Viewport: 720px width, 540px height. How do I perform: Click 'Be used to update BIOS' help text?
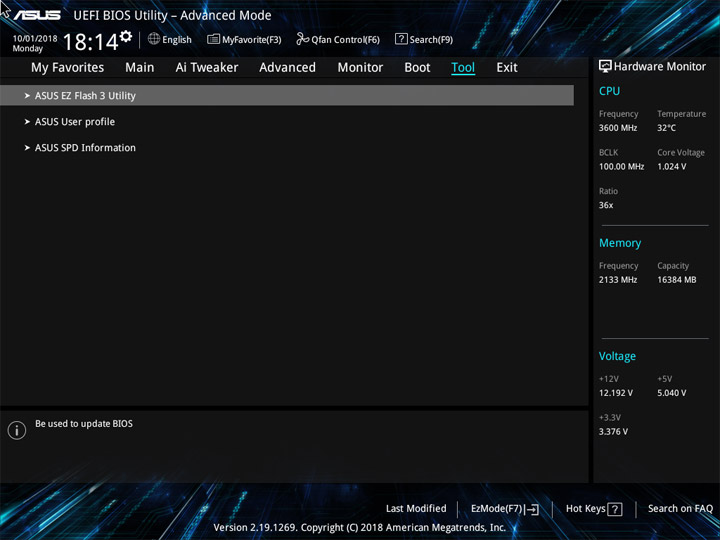[84, 423]
